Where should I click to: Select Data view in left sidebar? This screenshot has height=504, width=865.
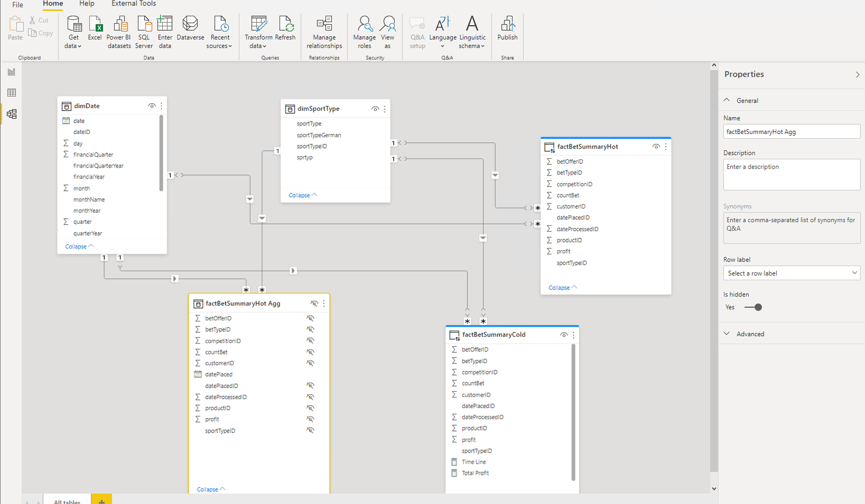(11, 92)
